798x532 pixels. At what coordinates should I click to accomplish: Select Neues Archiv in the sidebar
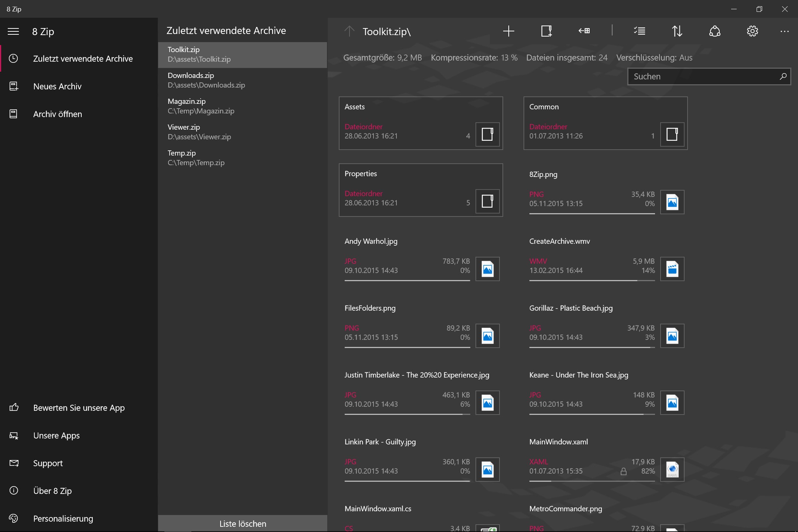pos(57,86)
